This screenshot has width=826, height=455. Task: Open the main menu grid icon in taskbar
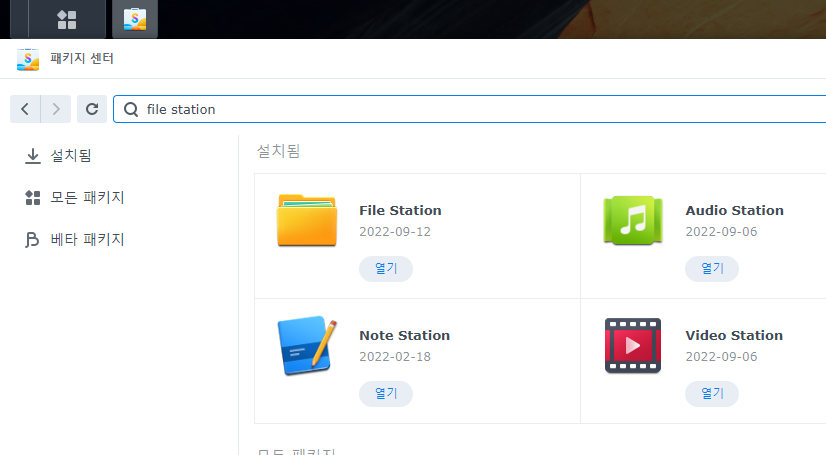click(x=67, y=19)
